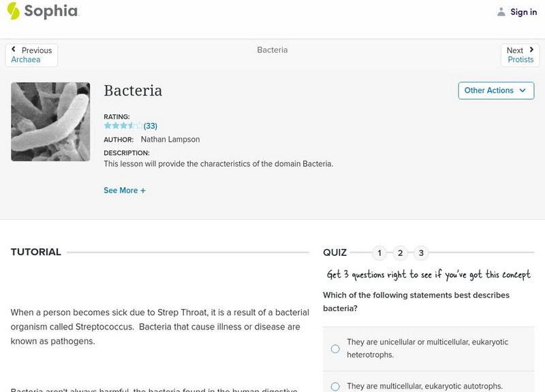Go to the previous lesson Archaea
The height and width of the screenshot is (392, 545).
click(25, 59)
